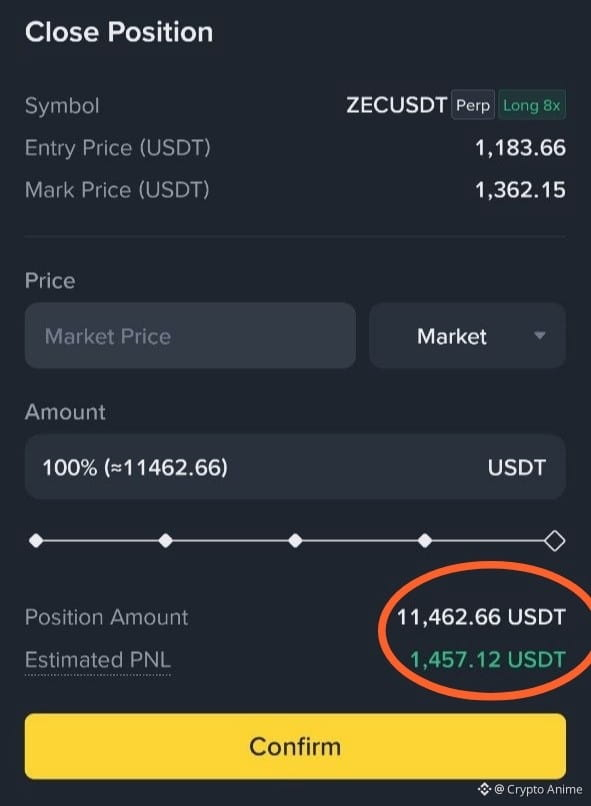Switch the USDT unit in Amount field
This screenshot has height=806, width=591.
[x=516, y=467]
